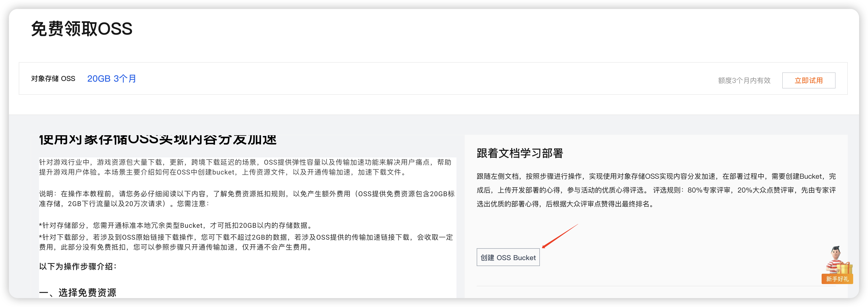868x307 pixels.
Task: Click the gift box beside the mascot
Action: 845,269
